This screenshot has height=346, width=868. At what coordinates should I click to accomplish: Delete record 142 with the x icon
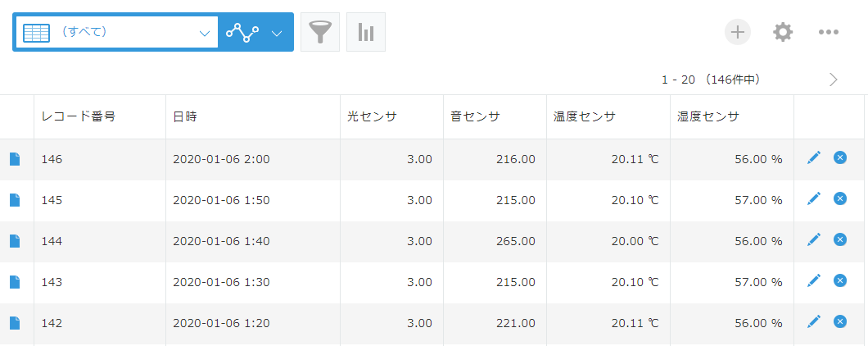839,321
